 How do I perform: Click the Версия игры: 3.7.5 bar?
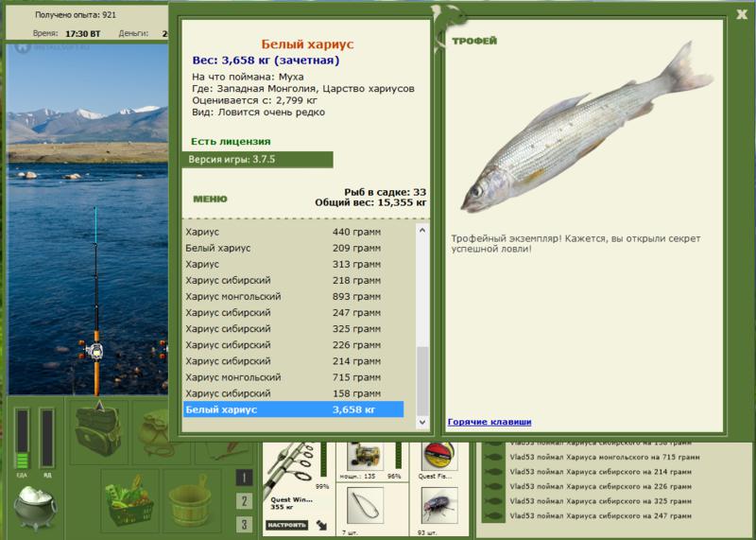coord(257,160)
